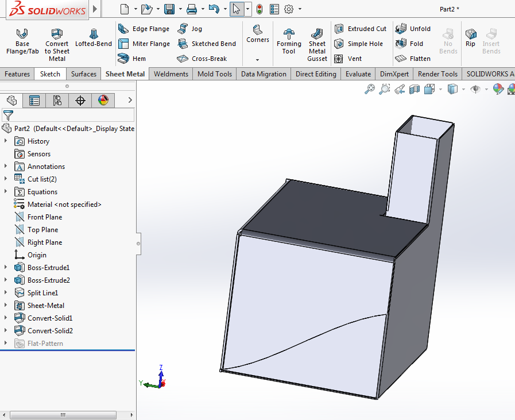Choose the Lofted-Bend tool

point(94,38)
